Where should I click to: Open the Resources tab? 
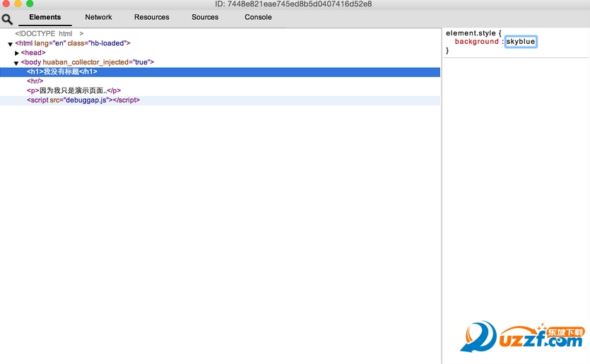(x=152, y=17)
